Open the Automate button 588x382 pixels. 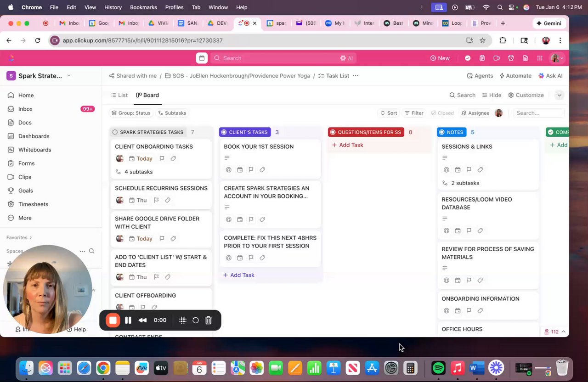(x=515, y=76)
